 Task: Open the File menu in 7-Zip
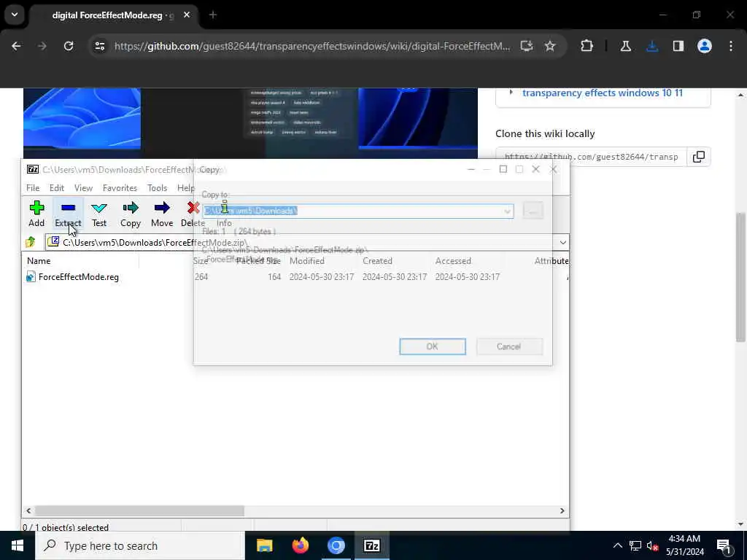33,188
